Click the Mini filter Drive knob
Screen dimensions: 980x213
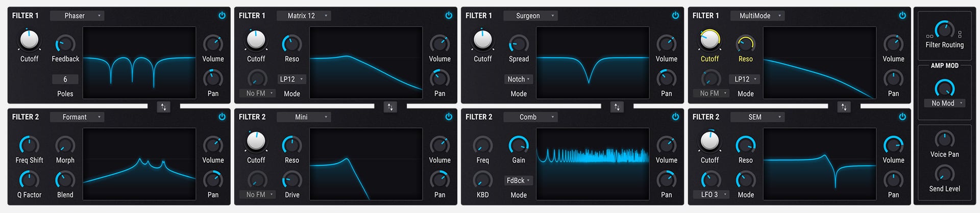coord(292,179)
